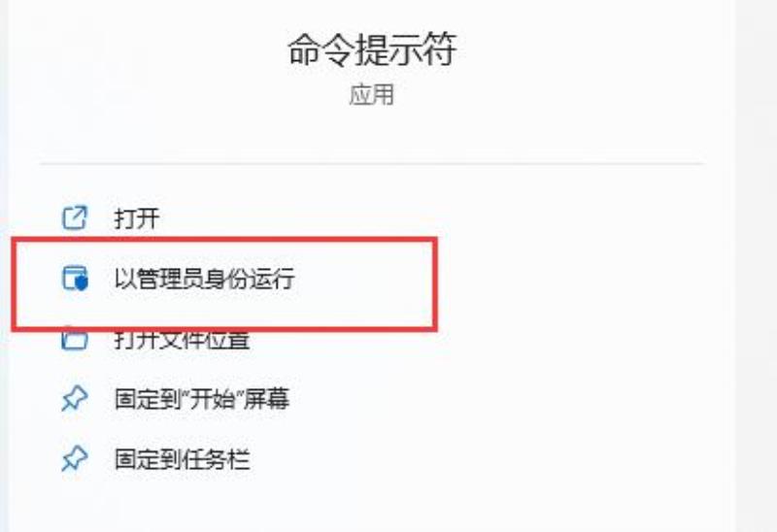Pin app via 固定到"开始"屏幕 text
This screenshot has height=532, width=777.
202,399
